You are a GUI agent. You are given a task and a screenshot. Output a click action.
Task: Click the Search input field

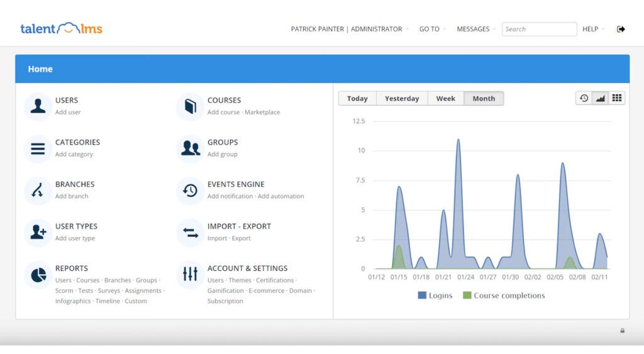(x=539, y=29)
